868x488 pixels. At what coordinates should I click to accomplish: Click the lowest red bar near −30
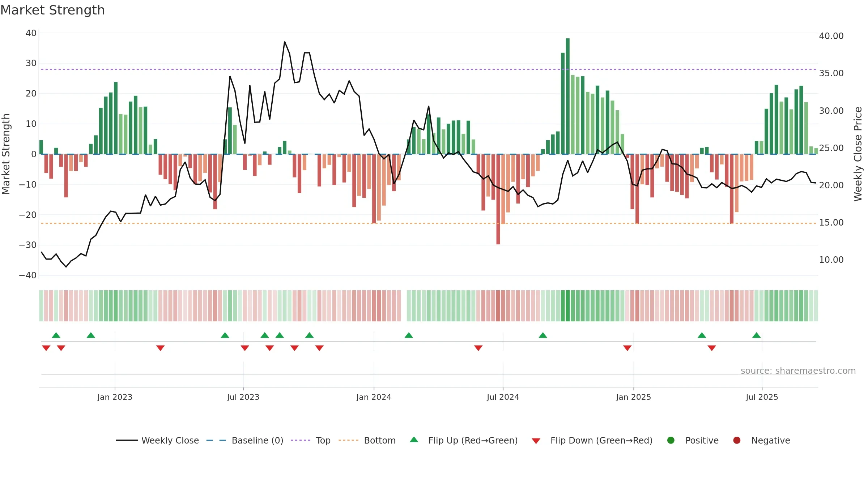498,199
